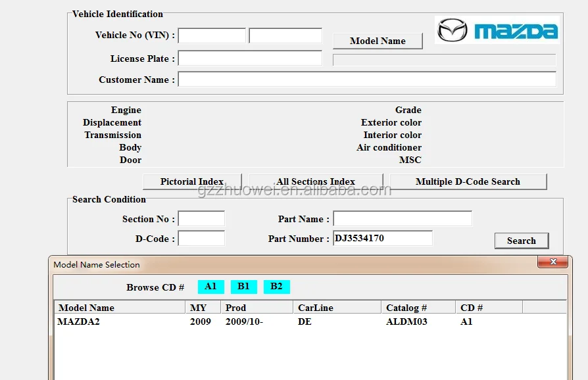Click the Part Name field
Viewport: 588px width, 380px height.
(x=402, y=219)
